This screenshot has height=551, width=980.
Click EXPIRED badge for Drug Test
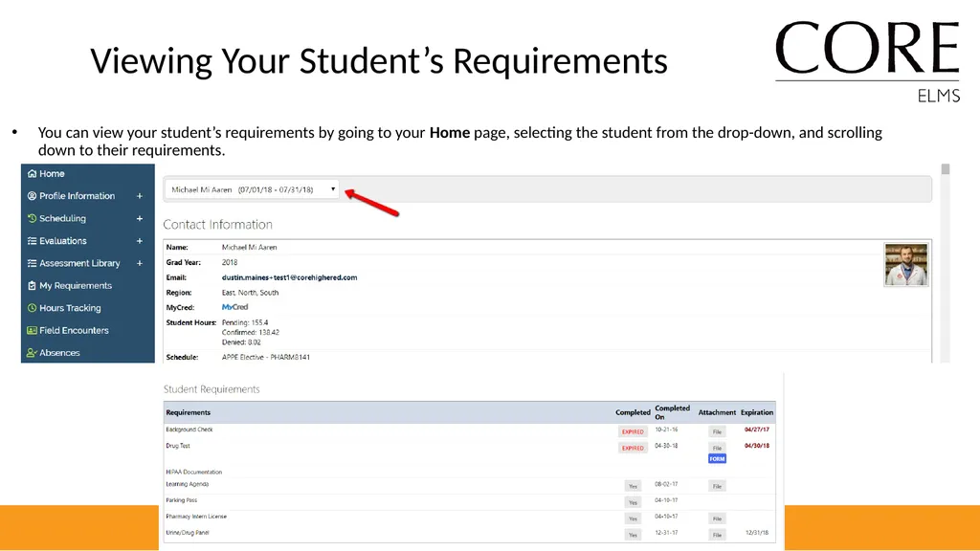(633, 448)
